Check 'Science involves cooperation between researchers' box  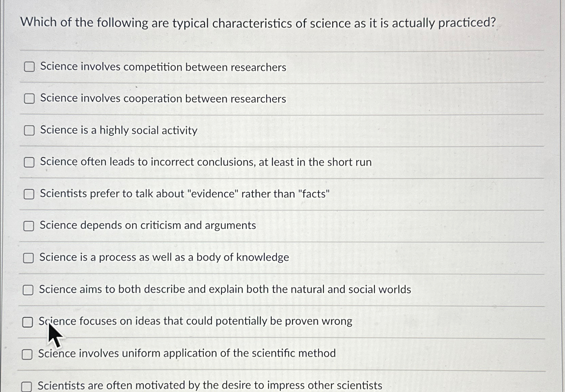29,99
